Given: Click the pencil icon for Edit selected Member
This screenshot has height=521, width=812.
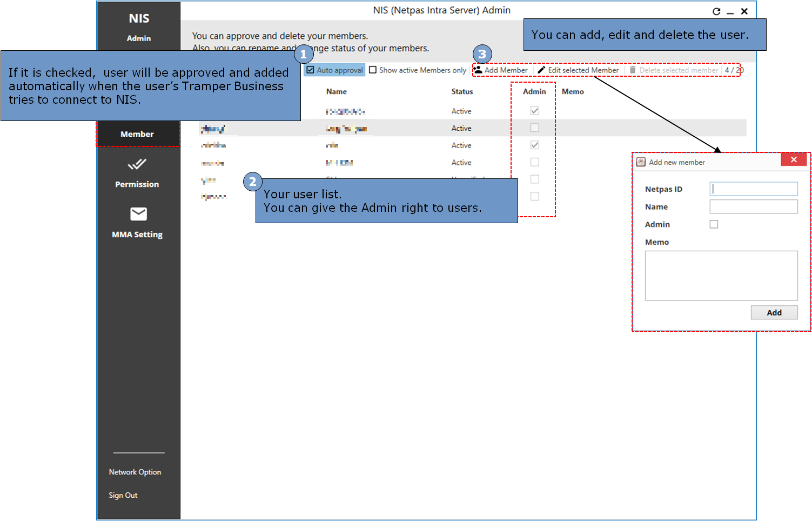Looking at the screenshot, I should click(x=541, y=70).
